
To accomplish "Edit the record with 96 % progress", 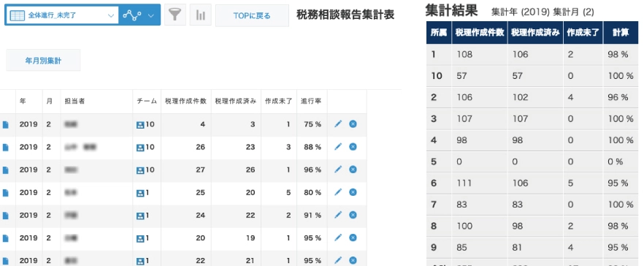I will (x=338, y=169).
